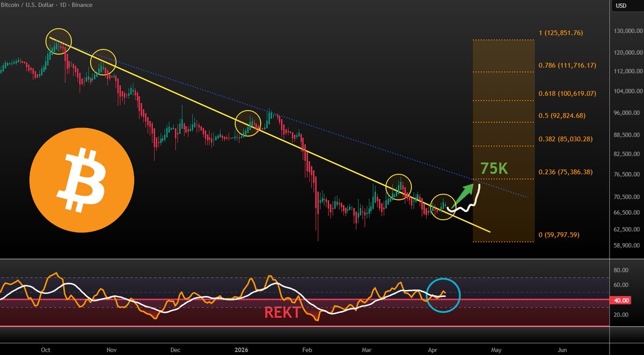Select the 2026 label on the time axis
Image resolution: width=644 pixels, height=355 pixels.
[241, 350]
